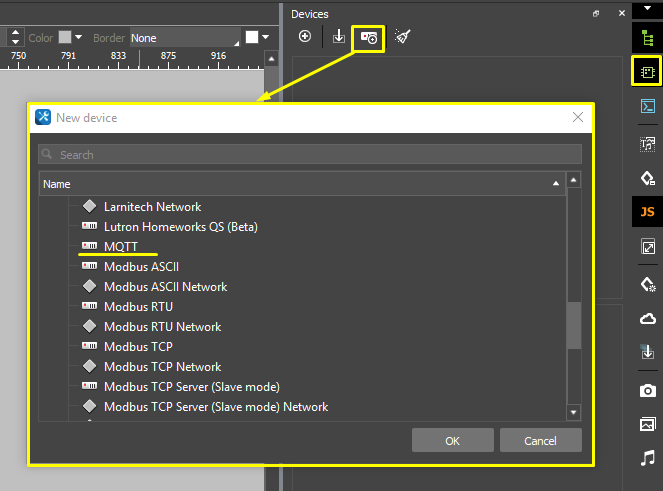Click the camera icon in sidebar
Viewport: 663px width, 491px height.
[647, 389]
